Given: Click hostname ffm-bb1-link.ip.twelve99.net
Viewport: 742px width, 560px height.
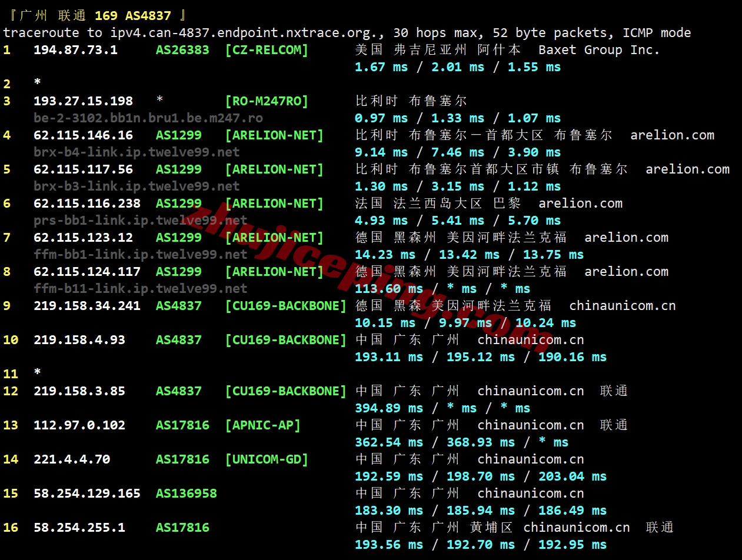Looking at the screenshot, I should coord(140,255).
